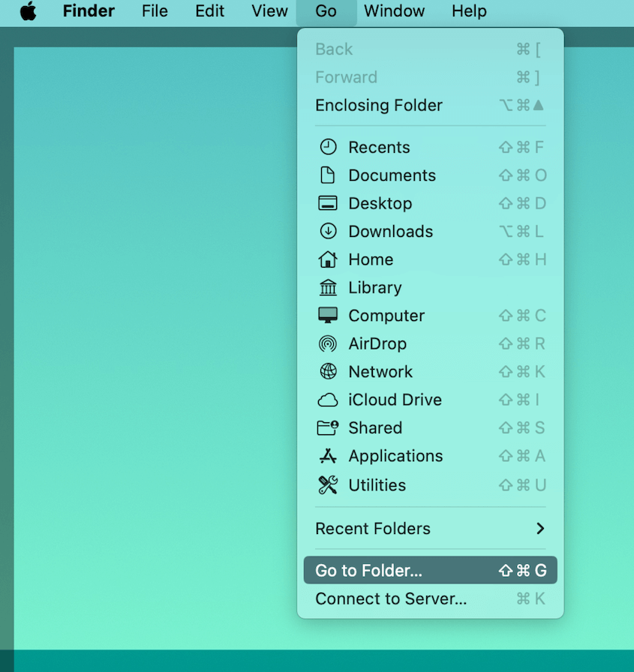Select the iCloud Drive cloud icon
This screenshot has width=634, height=672.
tap(328, 400)
